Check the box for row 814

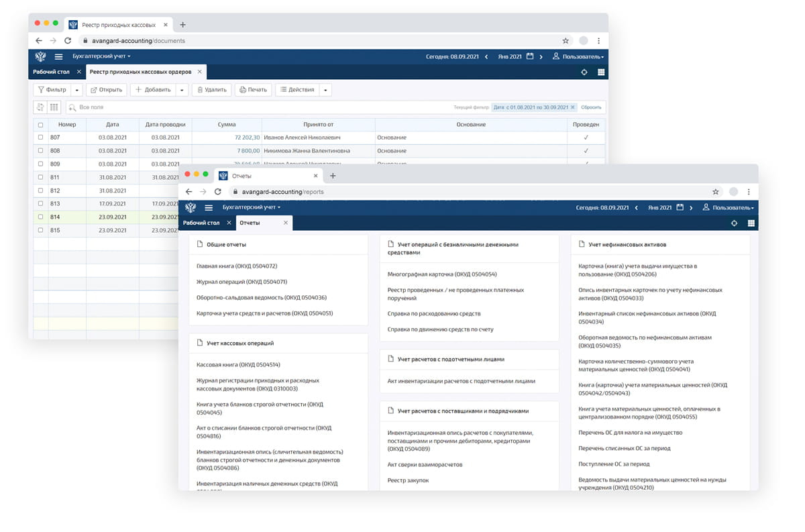[41, 217]
